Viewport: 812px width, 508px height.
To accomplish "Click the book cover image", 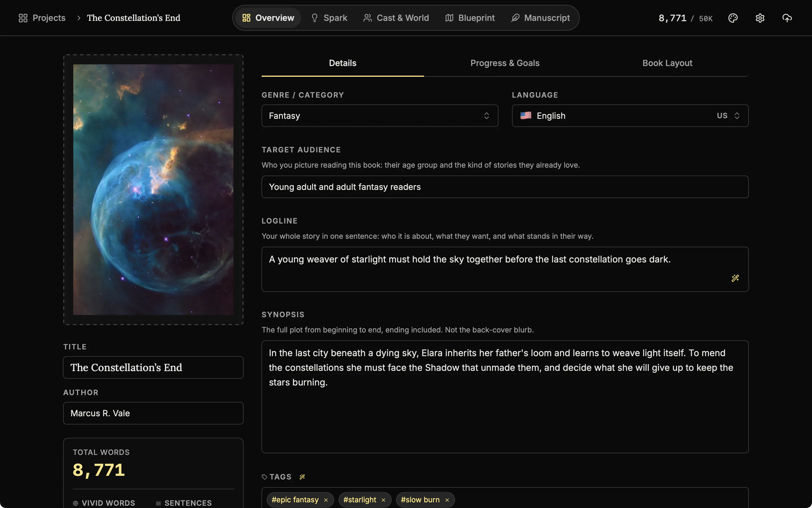I will pyautogui.click(x=153, y=189).
